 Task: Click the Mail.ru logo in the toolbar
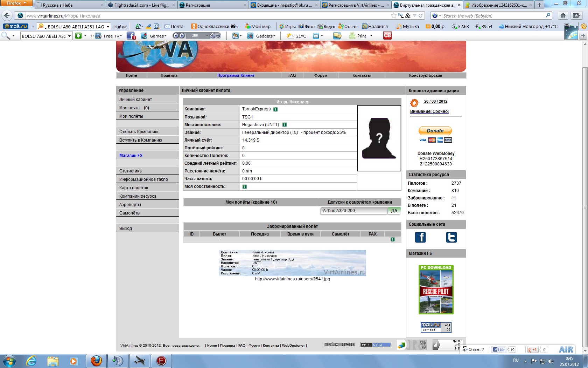pyautogui.click(x=16, y=26)
